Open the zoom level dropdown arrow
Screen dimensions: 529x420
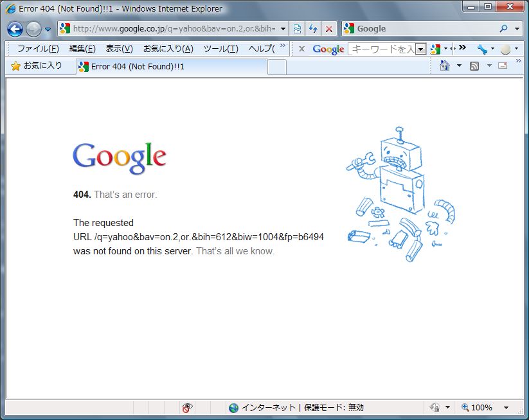(506, 408)
